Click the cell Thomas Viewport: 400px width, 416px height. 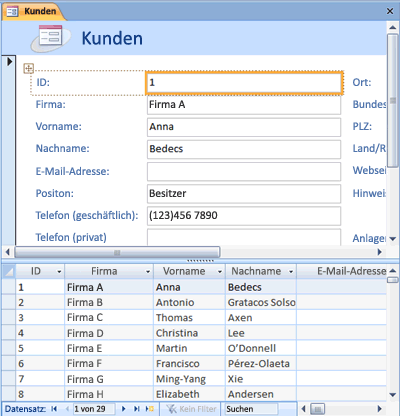click(189, 318)
